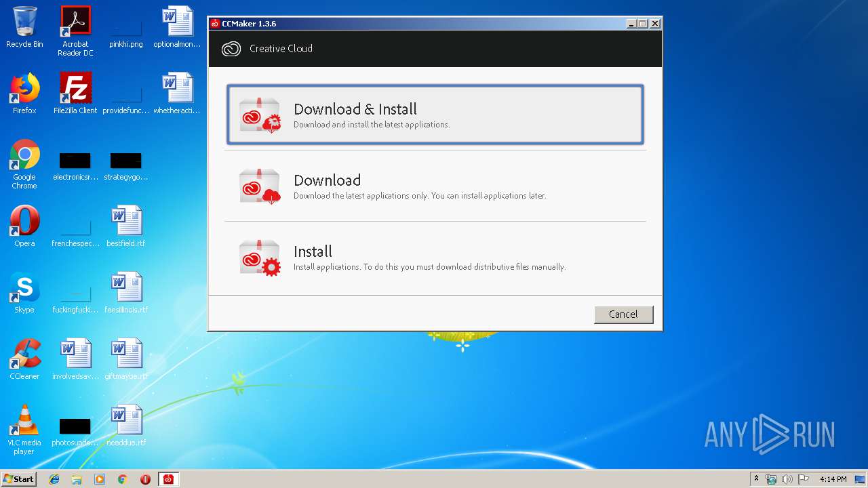Open the Recycle Bin desktop icon
Screen dimensions: 868x488
(24, 28)
